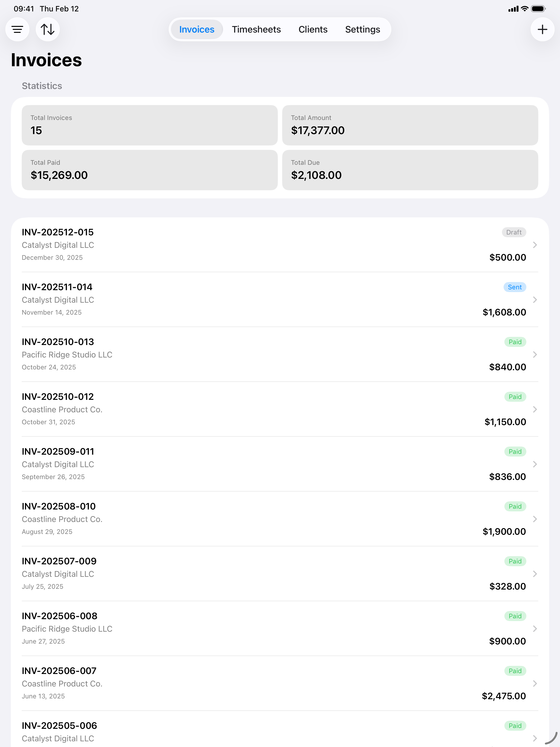Viewport: 560px width, 747px height.
Task: Open invoice INV-202507-009 chevron
Action: point(535,574)
